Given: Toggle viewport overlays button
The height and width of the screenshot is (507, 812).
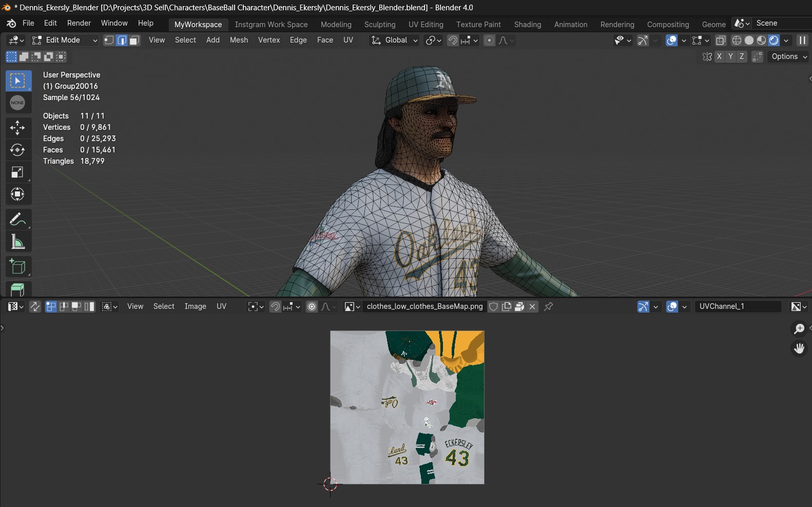Looking at the screenshot, I should click(671, 40).
